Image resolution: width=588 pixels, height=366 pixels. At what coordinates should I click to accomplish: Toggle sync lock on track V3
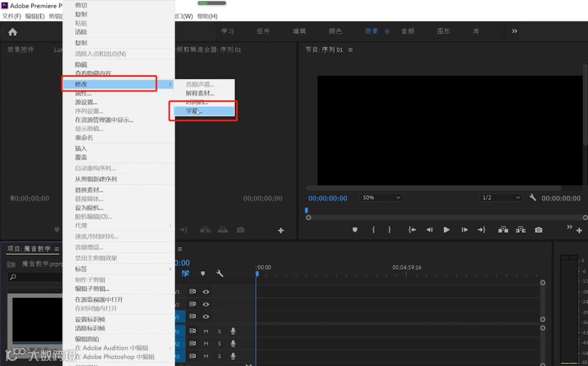(x=192, y=291)
